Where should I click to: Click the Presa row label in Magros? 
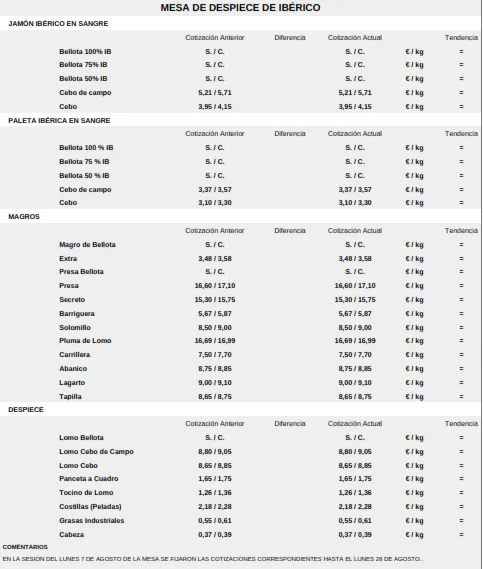(69, 286)
